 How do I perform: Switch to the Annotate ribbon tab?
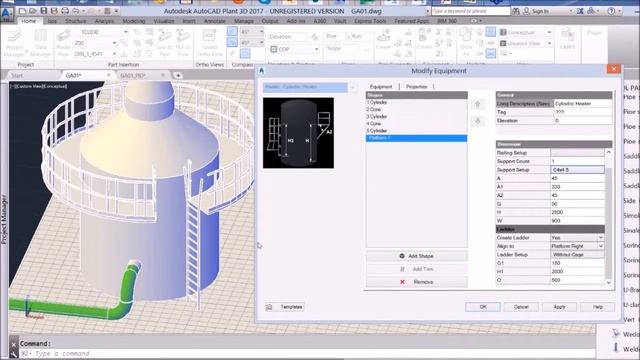[215, 21]
